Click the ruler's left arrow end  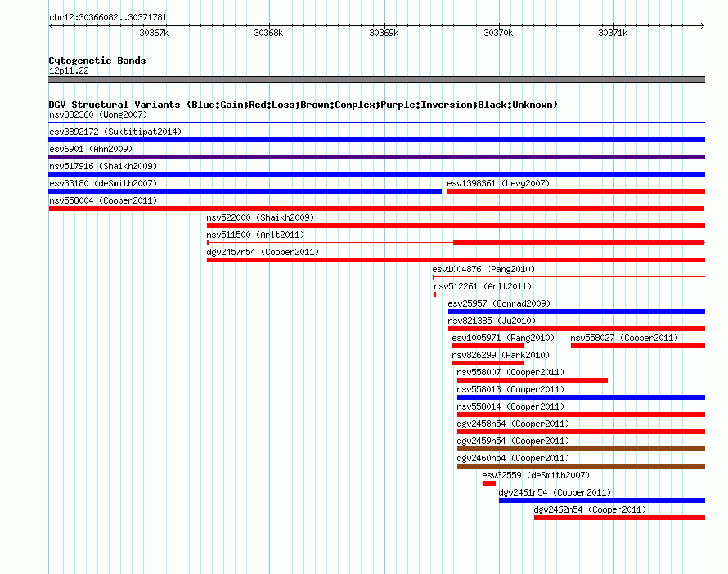point(51,25)
